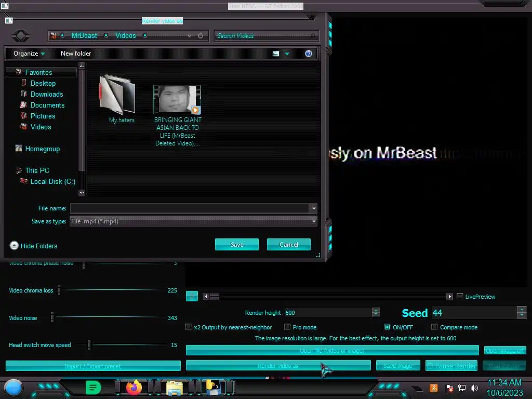Screen dimensions: 532x399
Task: Cancel the Render video as dialog
Action: coord(289,244)
